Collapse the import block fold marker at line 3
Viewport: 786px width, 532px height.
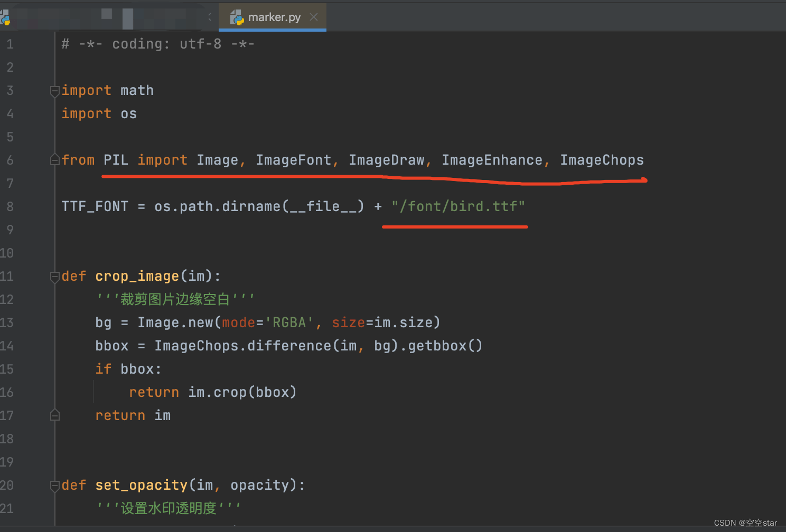pos(54,91)
